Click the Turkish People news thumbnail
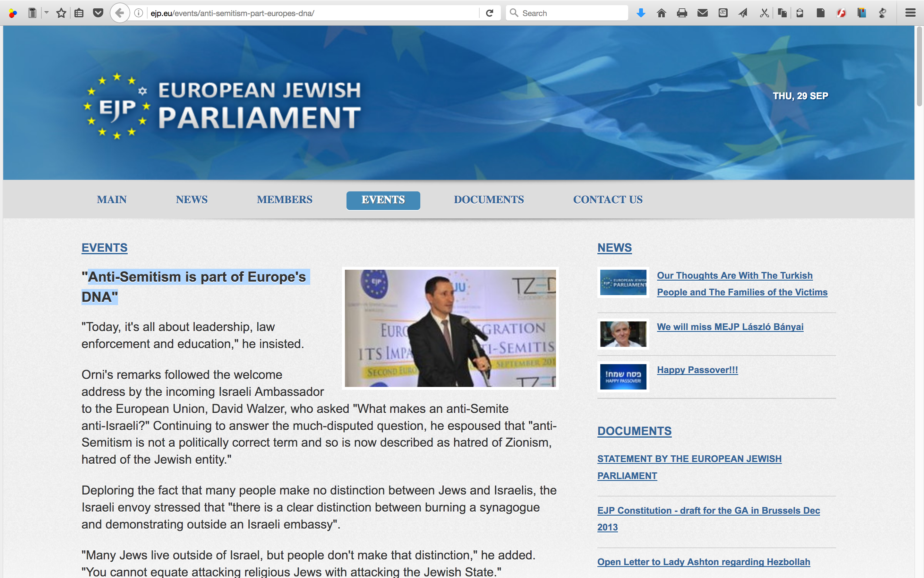This screenshot has width=924, height=578. point(623,283)
